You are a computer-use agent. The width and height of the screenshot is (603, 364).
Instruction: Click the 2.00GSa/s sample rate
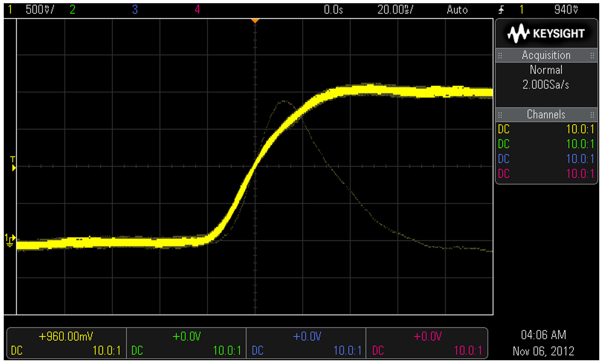(546, 85)
